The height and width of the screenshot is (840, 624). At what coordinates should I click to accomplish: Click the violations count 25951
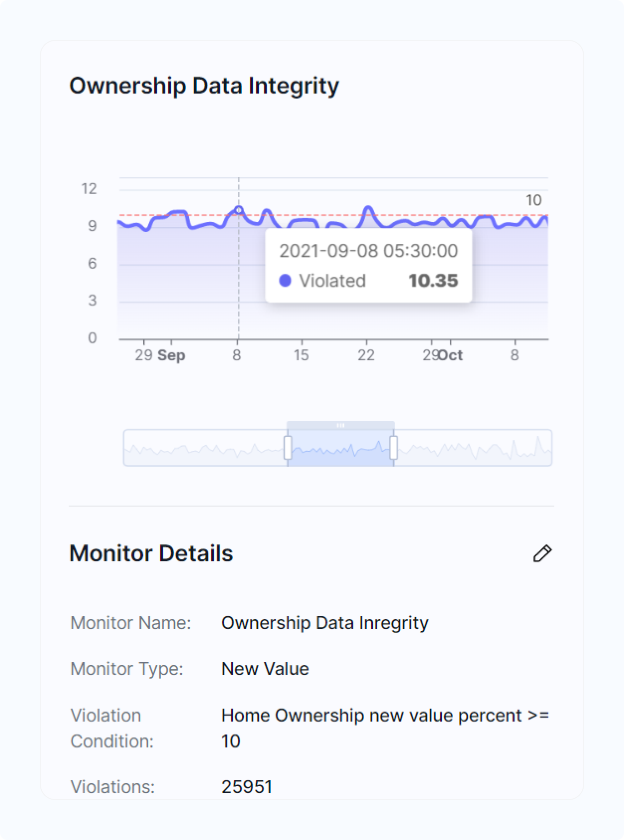pos(247,787)
